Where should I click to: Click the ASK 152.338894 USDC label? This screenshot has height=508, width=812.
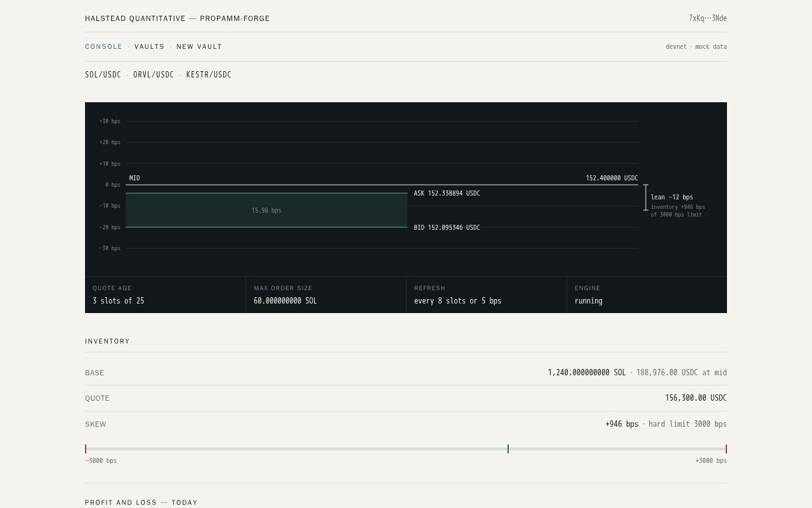pos(447,194)
